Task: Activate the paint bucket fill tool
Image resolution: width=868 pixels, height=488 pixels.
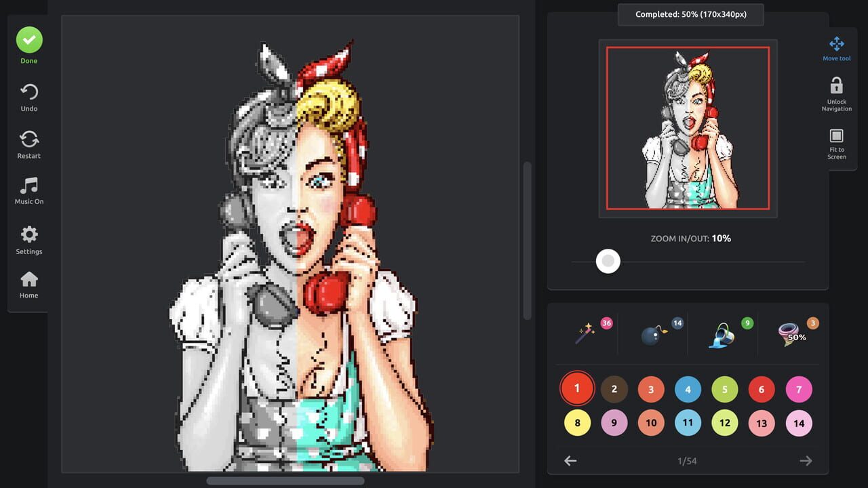Action: click(723, 334)
